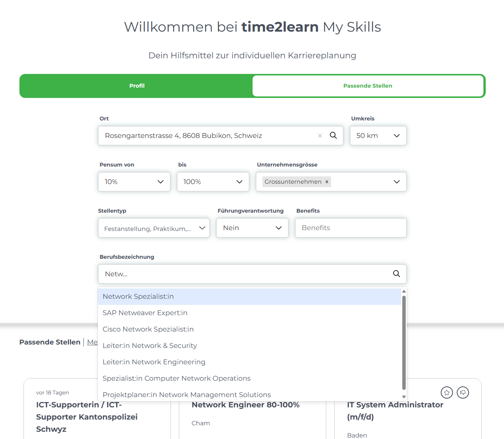Clear the Ort address with the x icon
Image resolution: width=504 pixels, height=439 pixels.
(x=320, y=136)
